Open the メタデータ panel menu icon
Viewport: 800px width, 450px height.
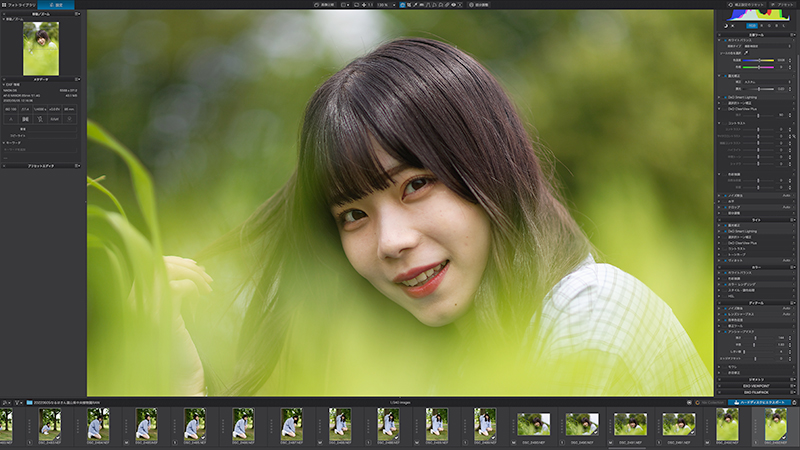tap(77, 79)
